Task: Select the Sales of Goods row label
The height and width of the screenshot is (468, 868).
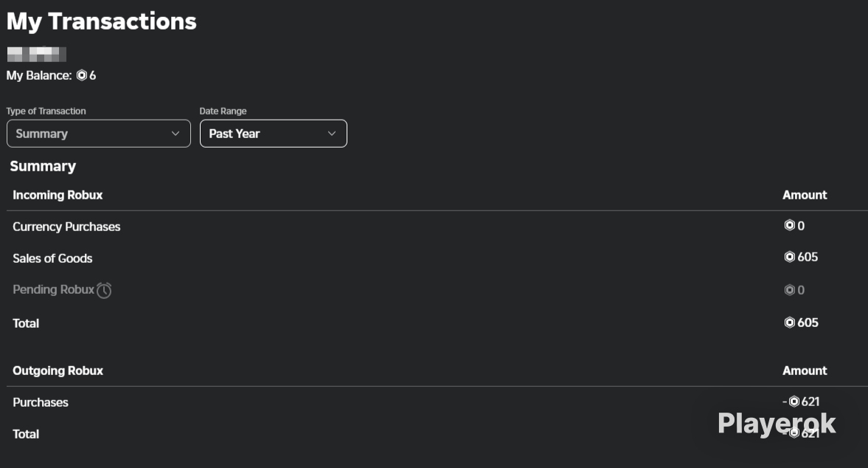Action: pos(52,258)
